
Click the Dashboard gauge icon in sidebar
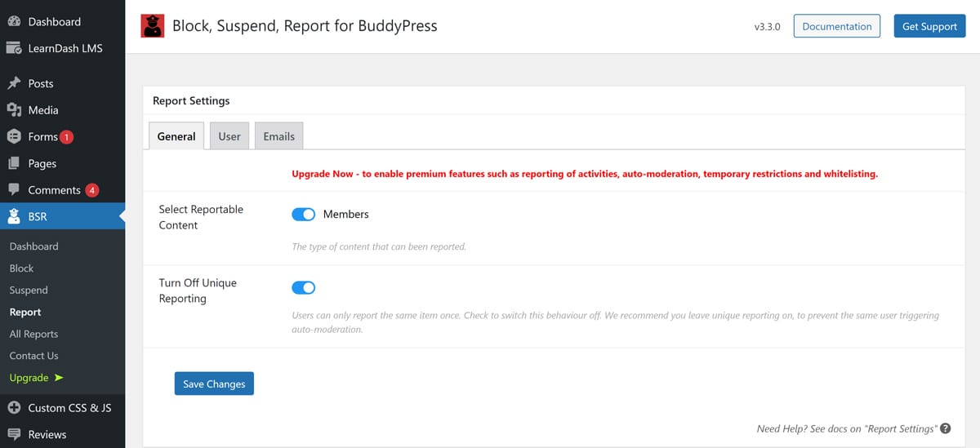(14, 21)
